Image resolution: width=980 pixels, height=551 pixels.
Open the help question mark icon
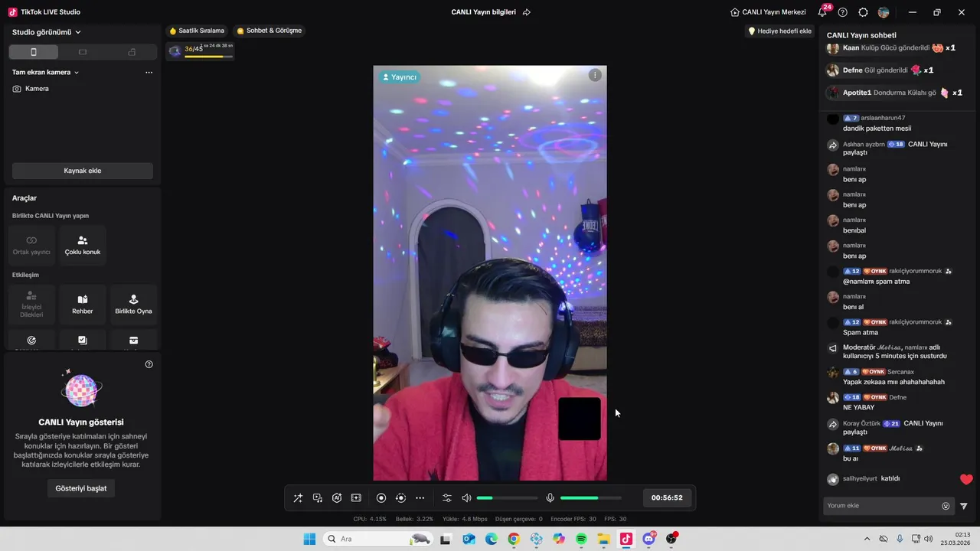tap(843, 12)
